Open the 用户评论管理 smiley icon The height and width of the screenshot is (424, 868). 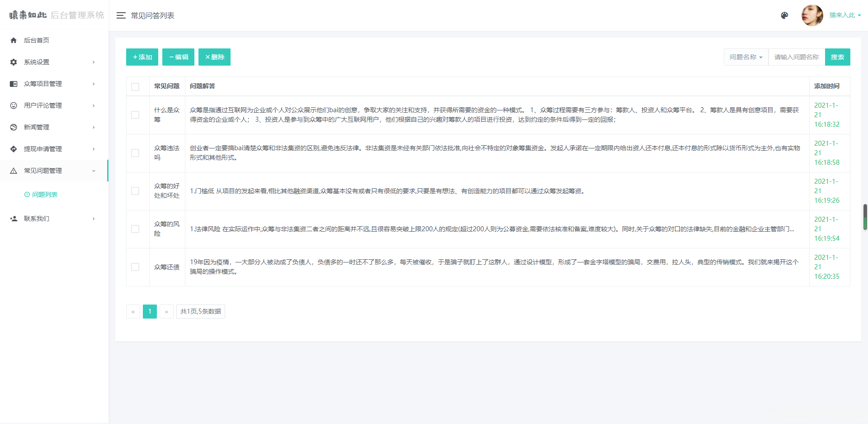tap(14, 105)
